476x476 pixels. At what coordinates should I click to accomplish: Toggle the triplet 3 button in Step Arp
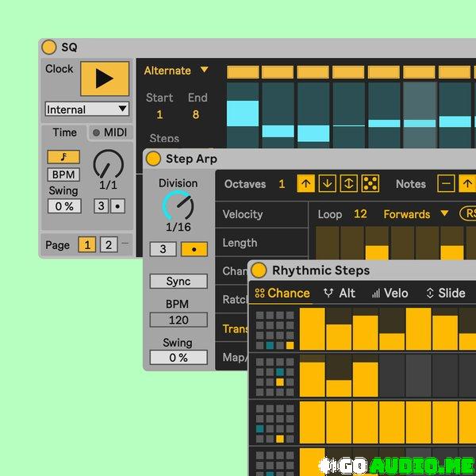(163, 249)
